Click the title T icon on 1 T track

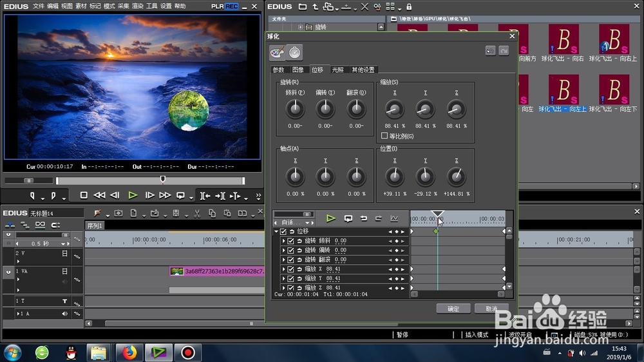[x=65, y=301]
